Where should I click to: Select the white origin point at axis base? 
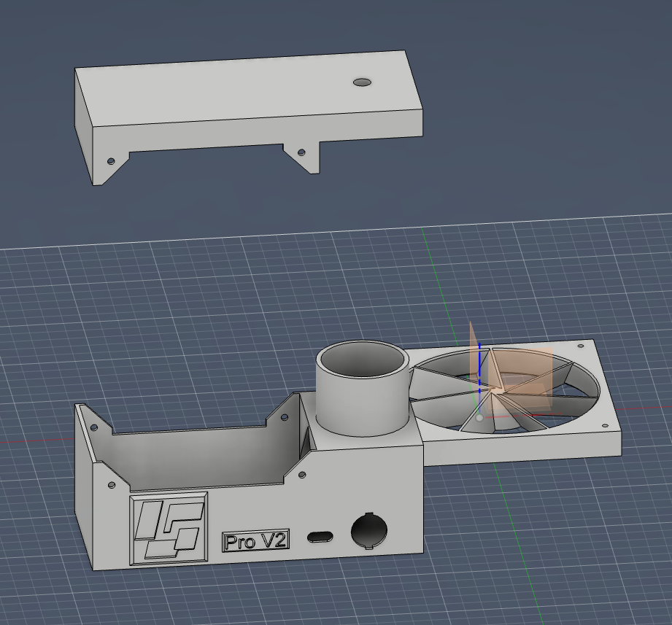tap(479, 418)
